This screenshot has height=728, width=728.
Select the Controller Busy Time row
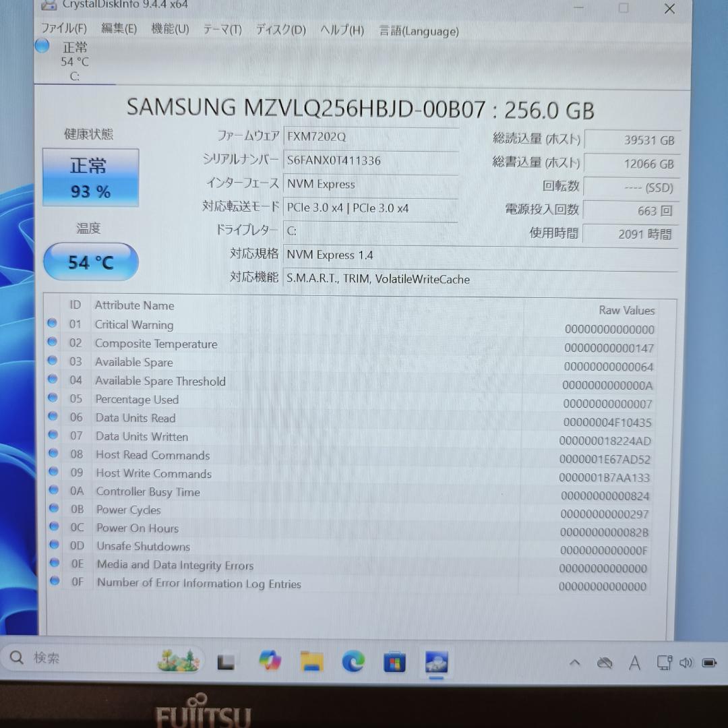click(350, 493)
